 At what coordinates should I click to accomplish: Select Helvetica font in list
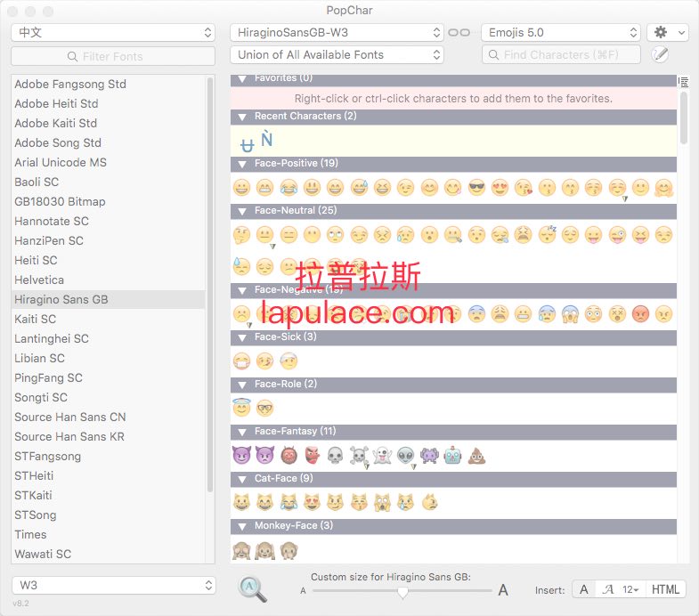[39, 280]
